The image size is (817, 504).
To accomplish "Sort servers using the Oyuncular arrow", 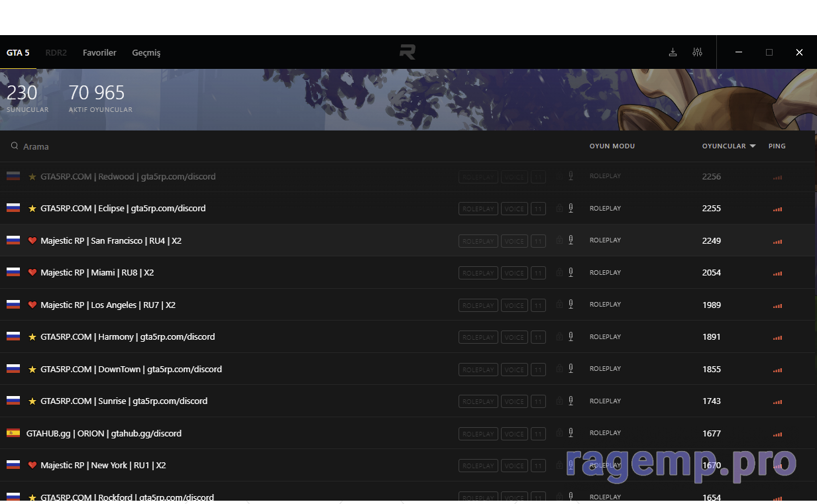I will (x=753, y=146).
